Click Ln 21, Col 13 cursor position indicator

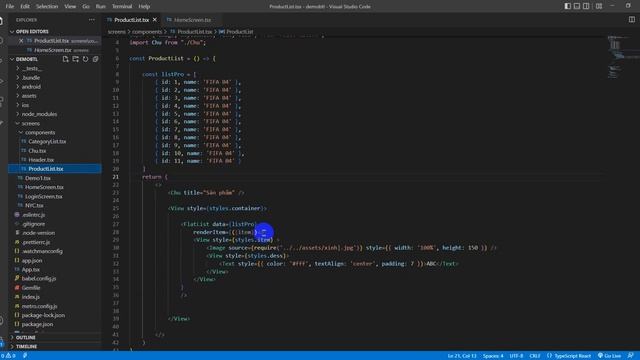tap(462, 356)
